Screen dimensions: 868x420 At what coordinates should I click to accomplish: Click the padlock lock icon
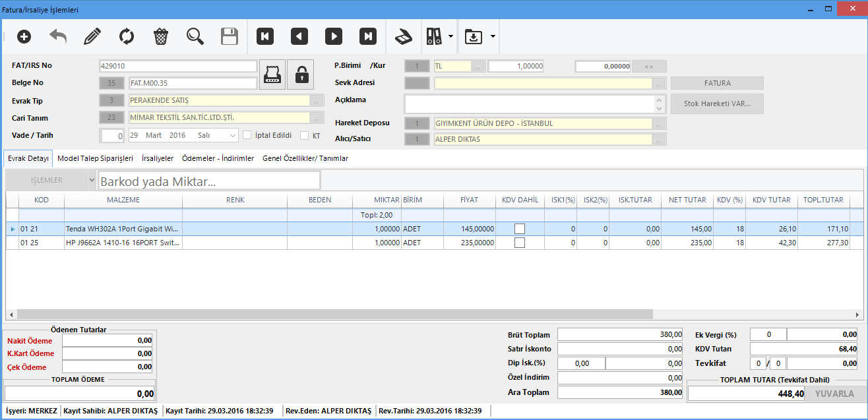301,75
